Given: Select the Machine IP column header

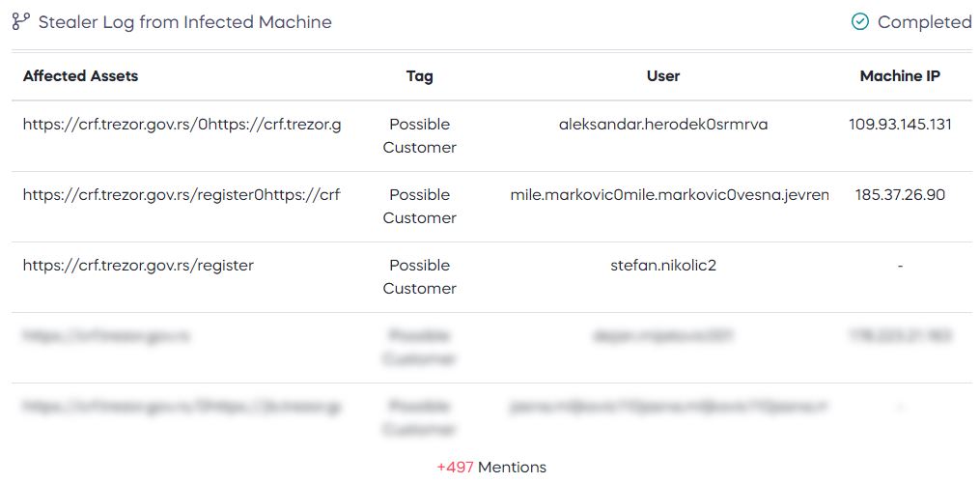Looking at the screenshot, I should click(x=900, y=75).
